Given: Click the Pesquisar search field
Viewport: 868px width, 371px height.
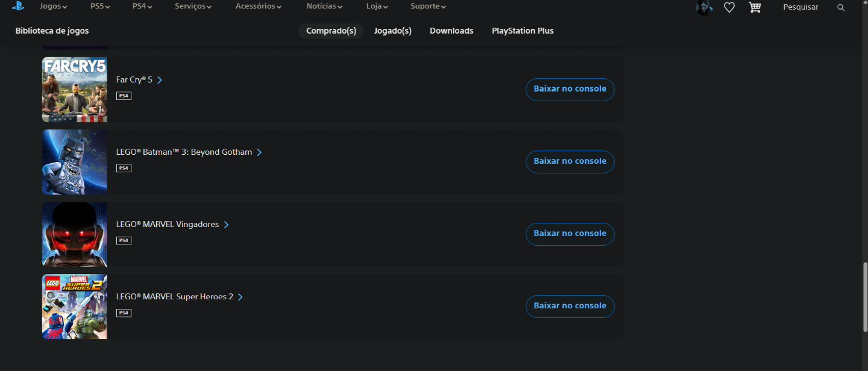Looking at the screenshot, I should (x=800, y=7).
